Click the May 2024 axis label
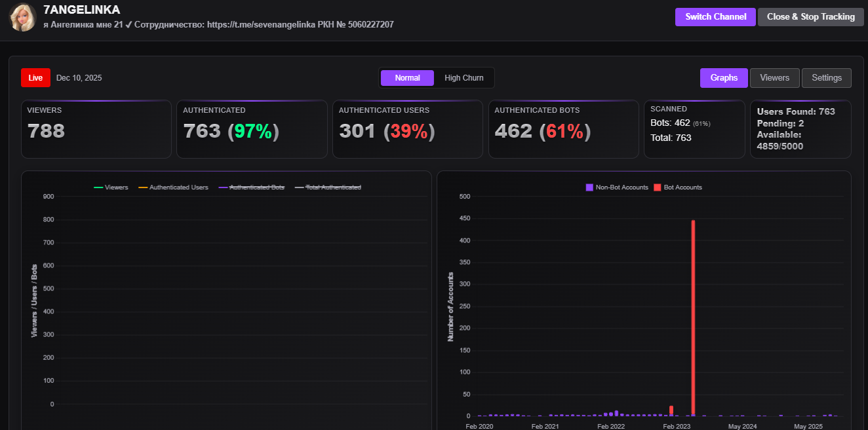868x430 pixels. pos(743,426)
